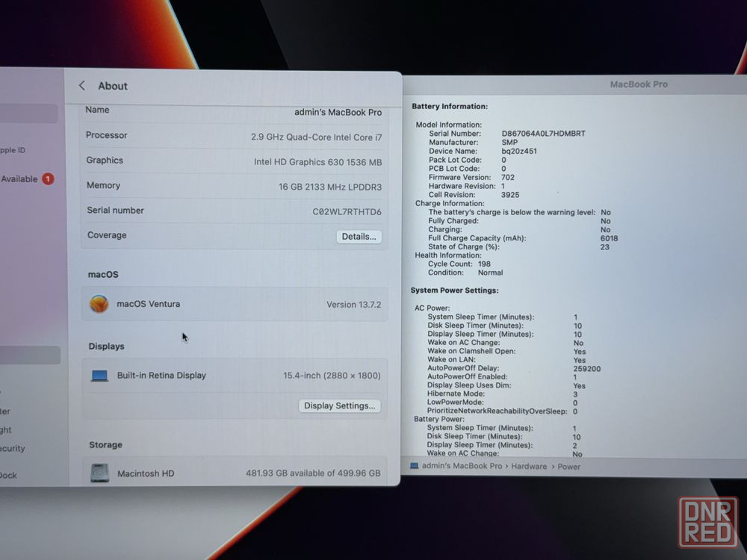Click Intel HD Graphics 630 1536 MB

[x=317, y=162]
